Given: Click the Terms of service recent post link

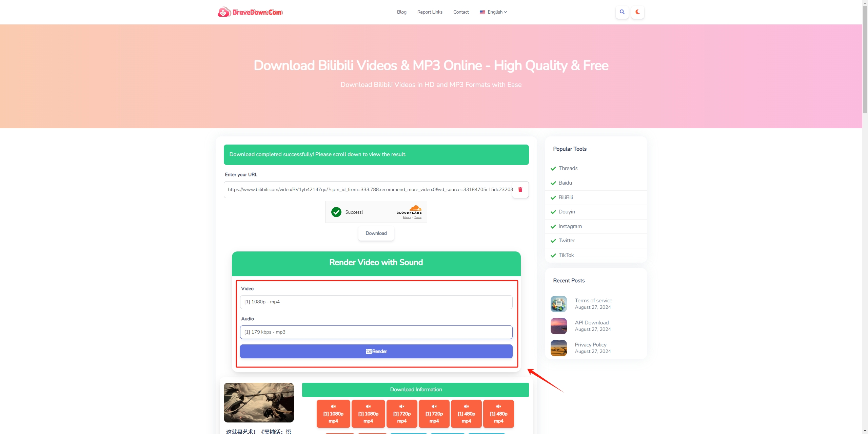Looking at the screenshot, I should pyautogui.click(x=593, y=300).
